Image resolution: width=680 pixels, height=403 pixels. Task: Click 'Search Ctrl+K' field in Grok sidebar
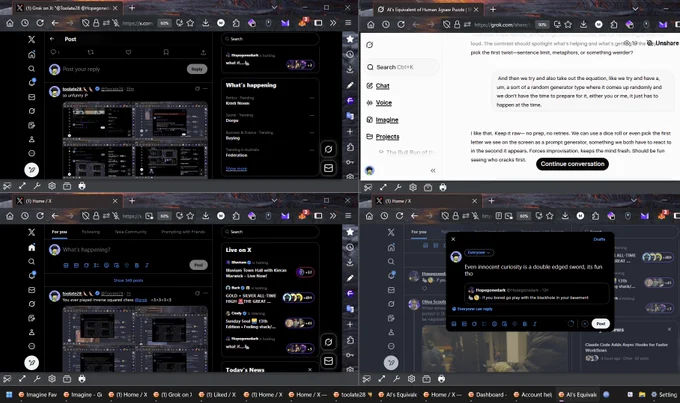pyautogui.click(x=401, y=67)
